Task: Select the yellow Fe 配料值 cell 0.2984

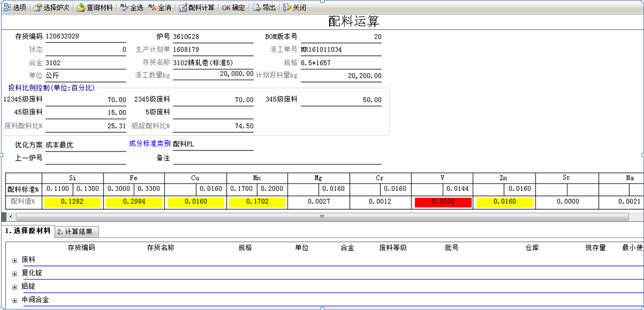Action: tap(134, 202)
